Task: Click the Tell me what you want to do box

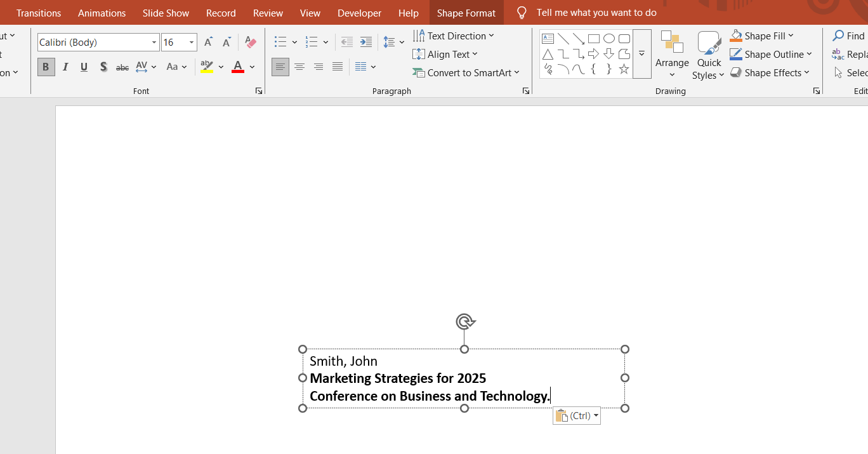Action: pos(596,13)
